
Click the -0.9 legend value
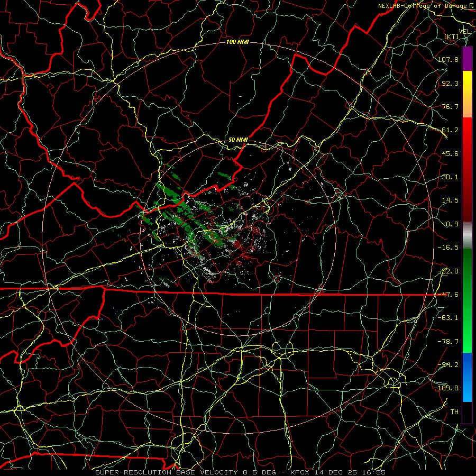click(x=450, y=224)
